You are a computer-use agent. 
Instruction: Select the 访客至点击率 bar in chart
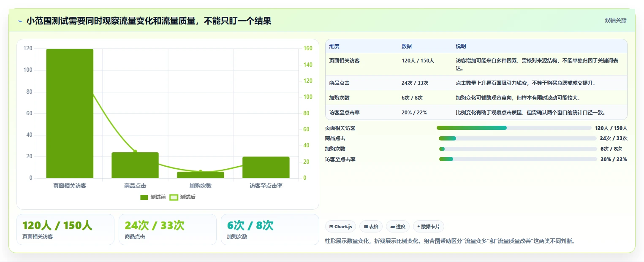(x=266, y=167)
